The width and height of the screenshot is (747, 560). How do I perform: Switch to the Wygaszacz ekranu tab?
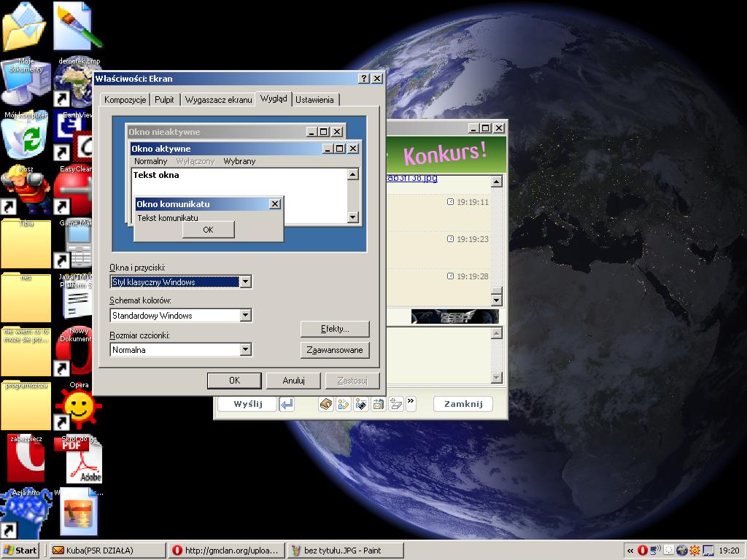tap(218, 100)
